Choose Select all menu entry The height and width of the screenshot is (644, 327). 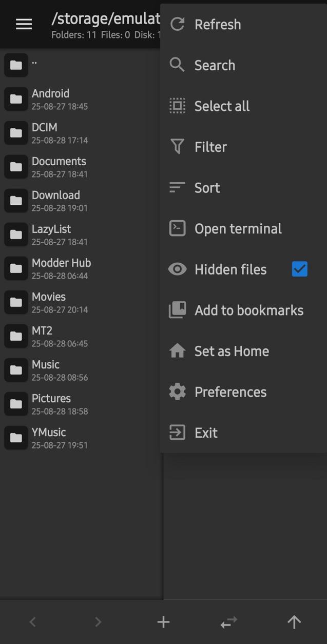[243, 106]
